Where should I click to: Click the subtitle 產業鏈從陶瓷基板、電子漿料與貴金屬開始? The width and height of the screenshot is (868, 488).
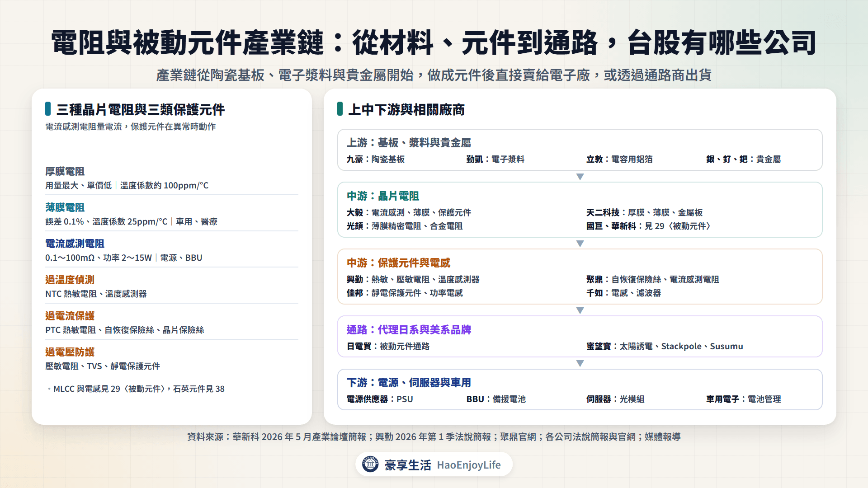click(x=285, y=75)
